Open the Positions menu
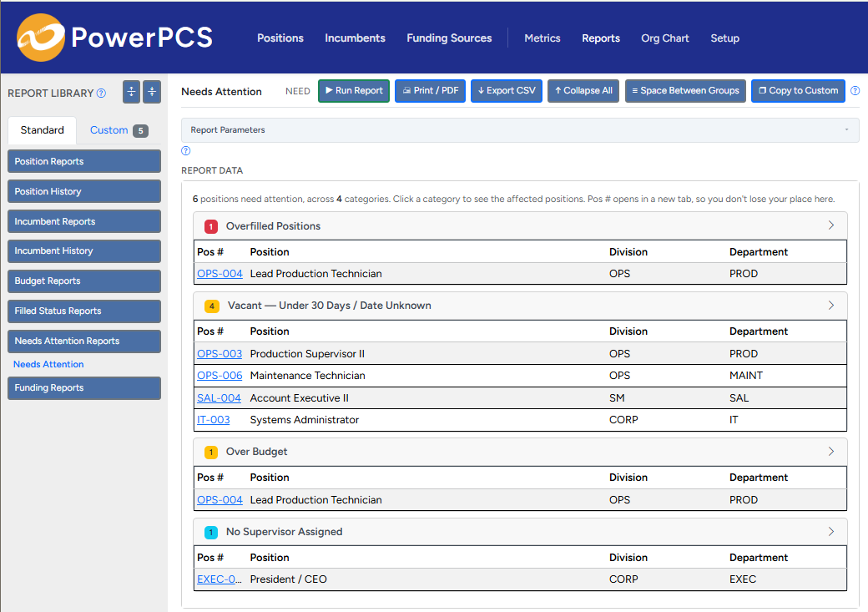868x612 pixels. [x=280, y=38]
